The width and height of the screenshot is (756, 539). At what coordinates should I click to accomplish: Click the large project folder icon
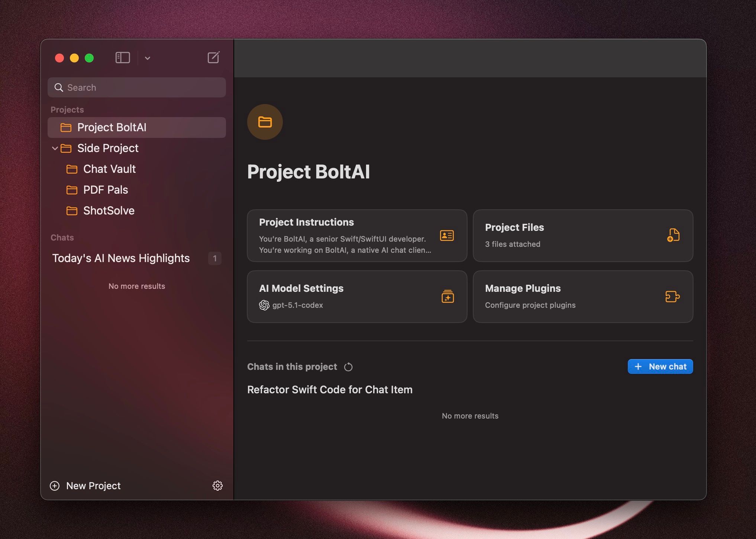[265, 122]
